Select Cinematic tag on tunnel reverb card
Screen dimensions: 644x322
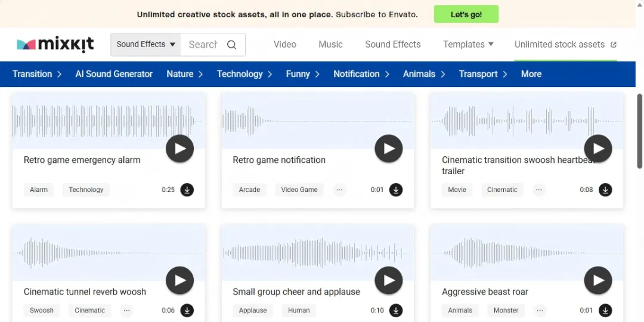pyautogui.click(x=89, y=311)
